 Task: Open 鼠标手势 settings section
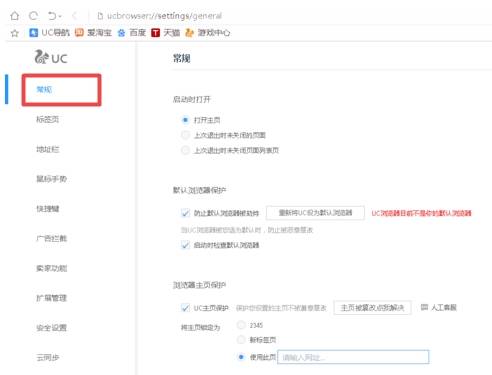point(51,179)
